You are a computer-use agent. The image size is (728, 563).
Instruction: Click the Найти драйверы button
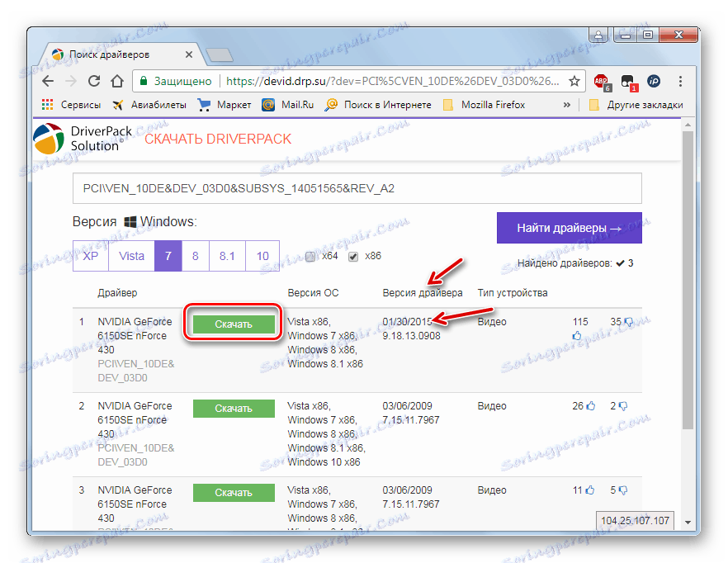(570, 228)
